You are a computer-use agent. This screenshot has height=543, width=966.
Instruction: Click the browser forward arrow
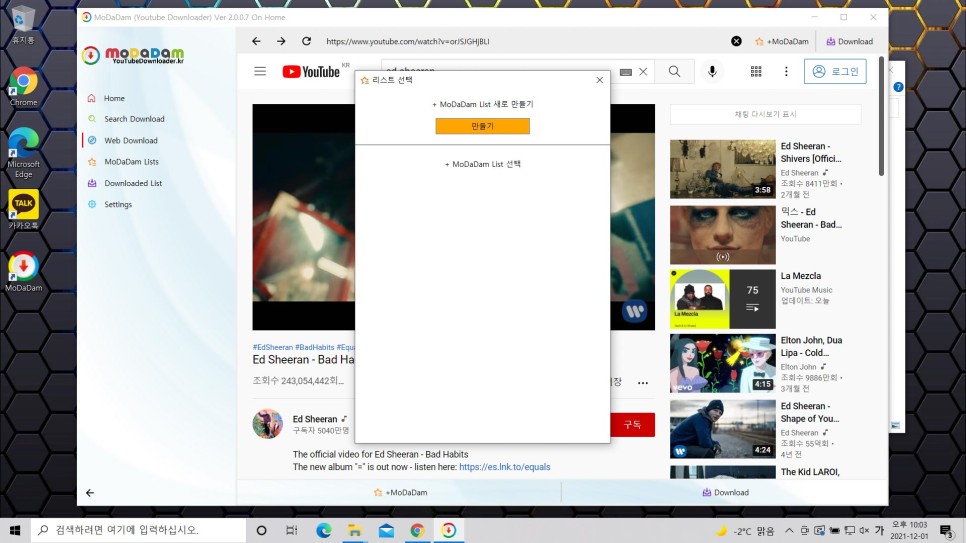[281, 41]
